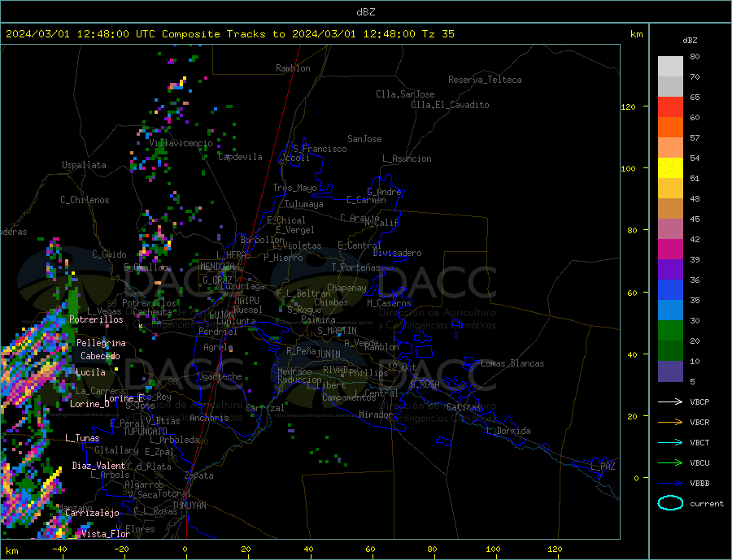Click the orange VBCR arrow in legend
This screenshot has height=560, width=732.
tap(670, 422)
